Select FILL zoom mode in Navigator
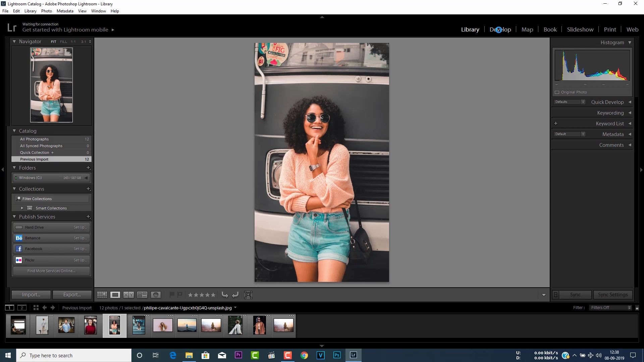Screen dimensions: 644x362 click(x=63, y=42)
